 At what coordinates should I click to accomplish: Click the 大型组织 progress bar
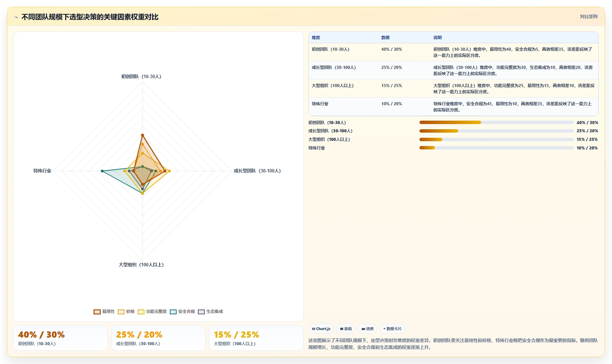(497, 139)
